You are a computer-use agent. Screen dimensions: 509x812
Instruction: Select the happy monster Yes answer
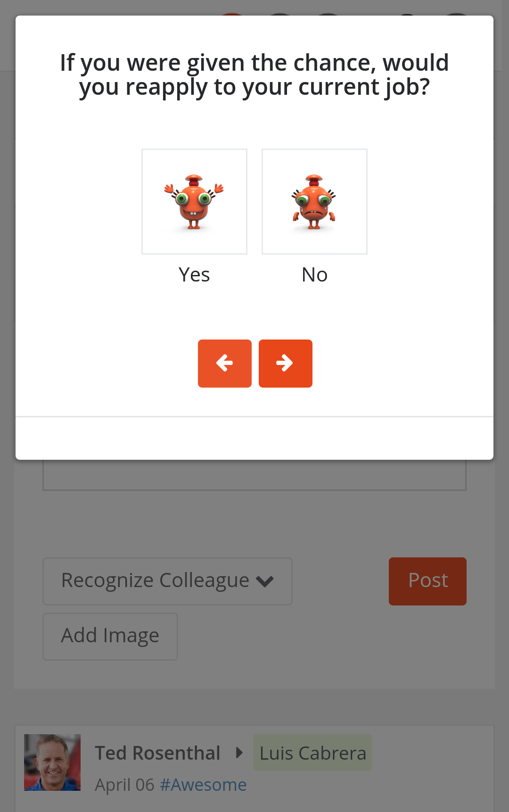(x=194, y=201)
